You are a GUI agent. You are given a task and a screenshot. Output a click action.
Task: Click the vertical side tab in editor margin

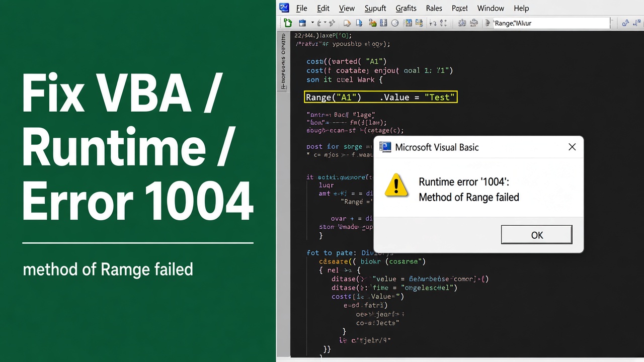283,61
